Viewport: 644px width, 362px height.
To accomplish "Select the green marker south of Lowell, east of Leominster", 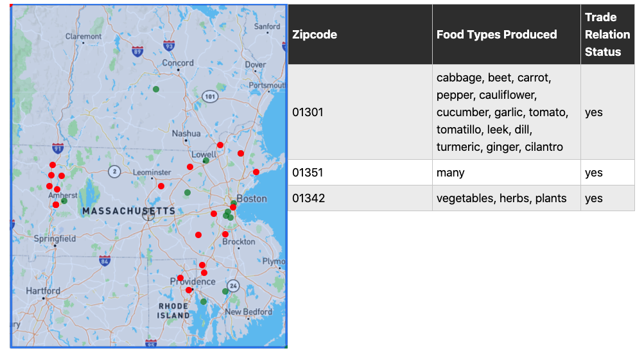I will [x=187, y=193].
